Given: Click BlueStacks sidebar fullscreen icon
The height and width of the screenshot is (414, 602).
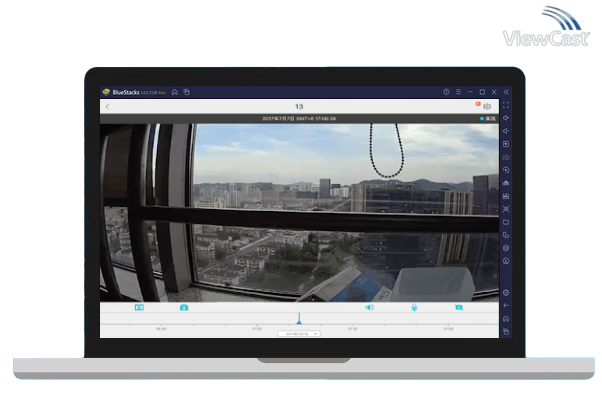Looking at the screenshot, I should [506, 105].
